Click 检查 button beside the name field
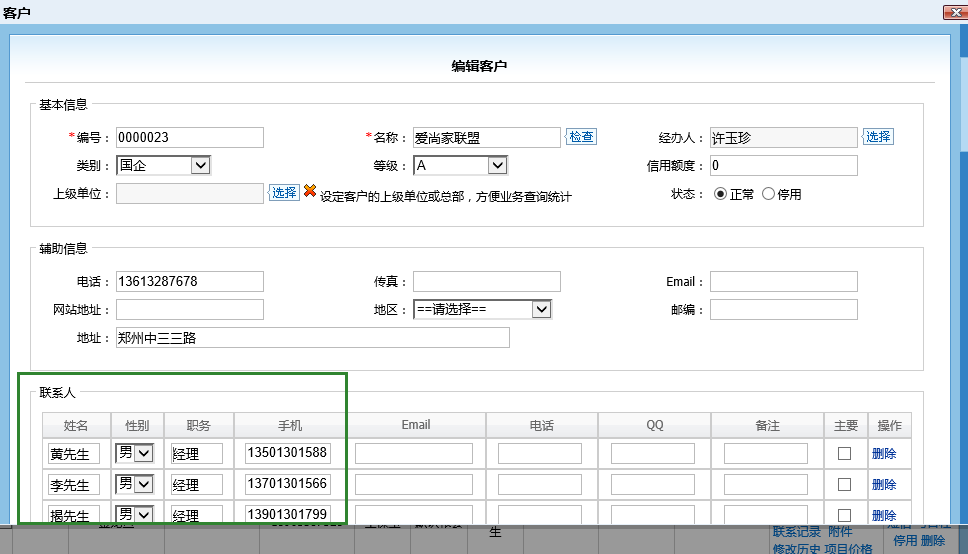The height and width of the screenshot is (554, 968). (x=581, y=137)
